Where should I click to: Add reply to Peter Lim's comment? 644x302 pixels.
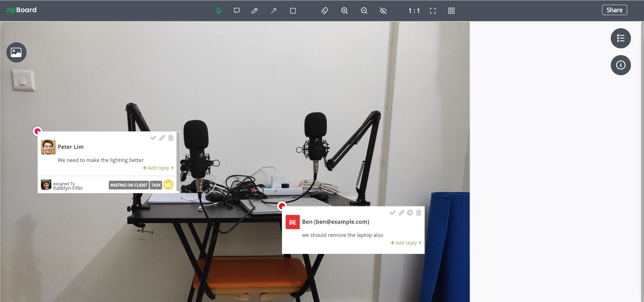158,168
